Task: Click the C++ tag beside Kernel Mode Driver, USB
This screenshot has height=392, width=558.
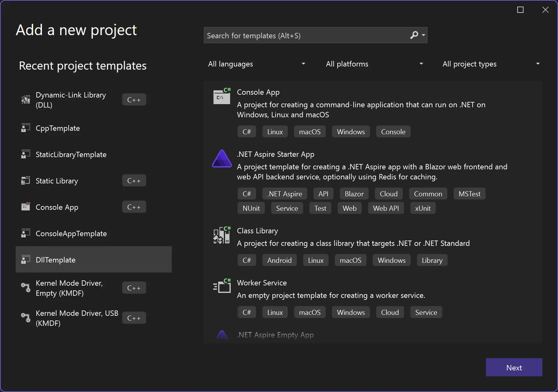Action: click(x=134, y=318)
